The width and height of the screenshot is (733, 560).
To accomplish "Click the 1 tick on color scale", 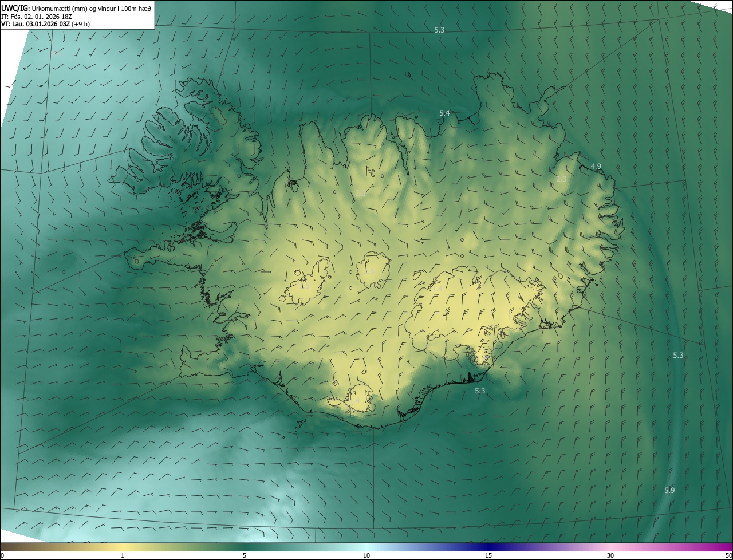I will (123, 555).
